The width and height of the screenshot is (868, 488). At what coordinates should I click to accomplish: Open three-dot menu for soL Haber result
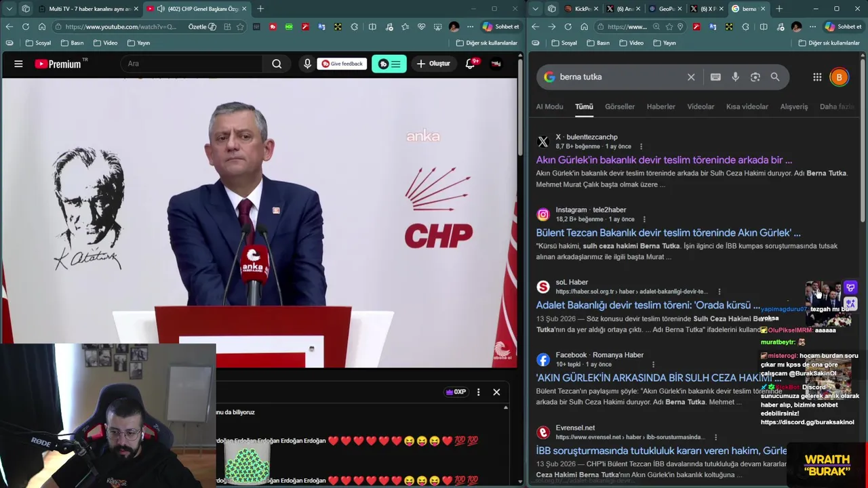pos(719,291)
